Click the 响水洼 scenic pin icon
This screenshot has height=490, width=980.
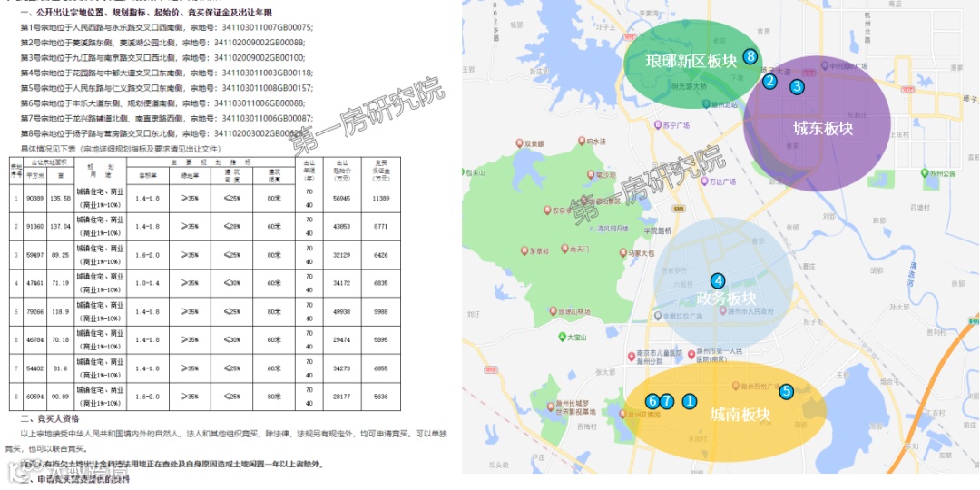[583, 142]
